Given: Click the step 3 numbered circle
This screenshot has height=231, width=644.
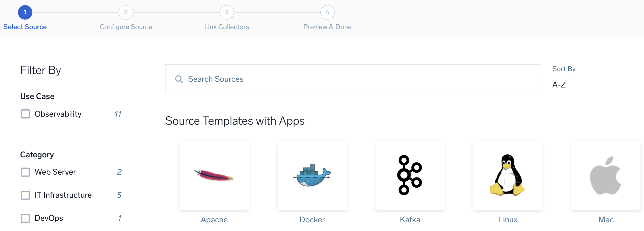Looking at the screenshot, I should coord(227,12).
